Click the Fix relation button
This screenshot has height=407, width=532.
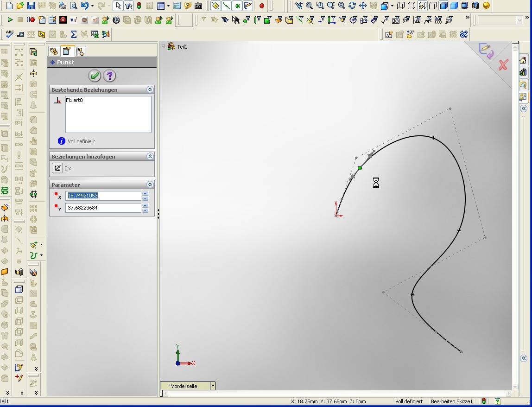click(57, 168)
